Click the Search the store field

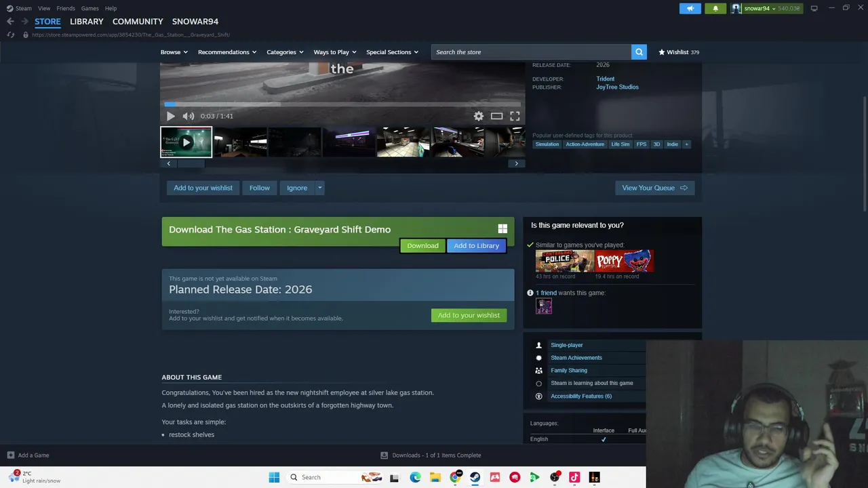pos(531,52)
